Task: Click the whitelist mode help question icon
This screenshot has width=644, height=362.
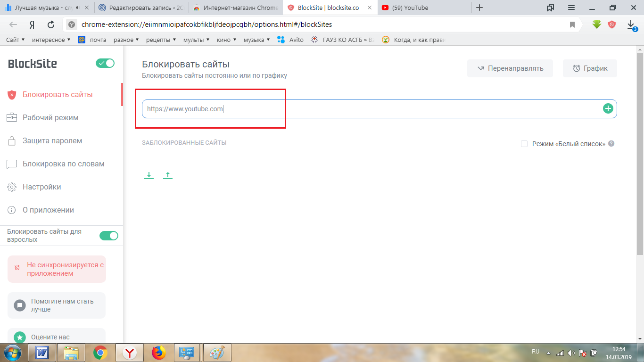Action: click(611, 144)
